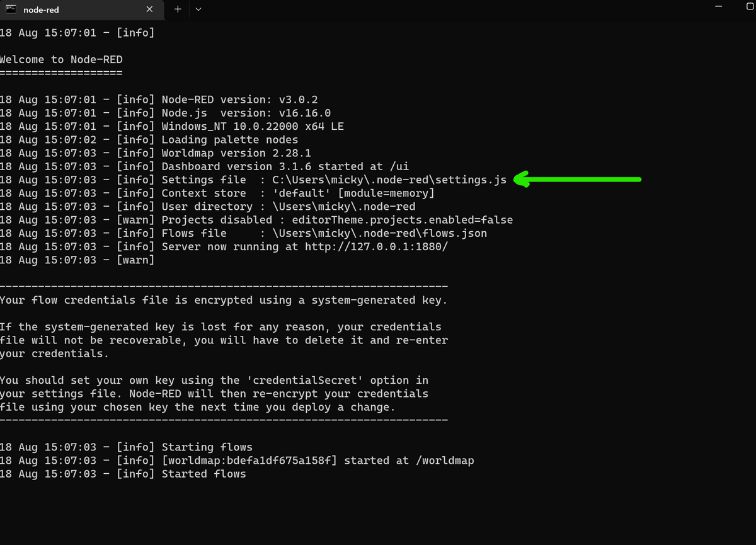This screenshot has height=545, width=756.
Task: Click the Node.js version: v16.16.0 line
Action: 165,113
